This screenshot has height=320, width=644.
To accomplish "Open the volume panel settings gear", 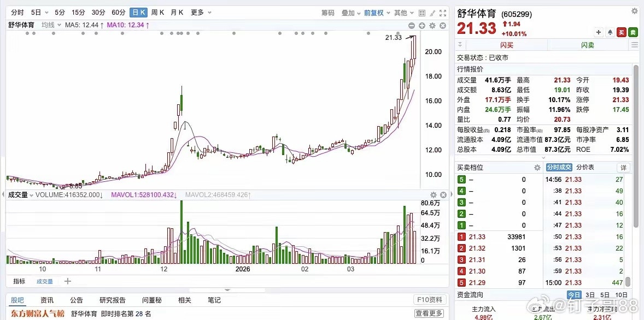I will tap(434, 194).
